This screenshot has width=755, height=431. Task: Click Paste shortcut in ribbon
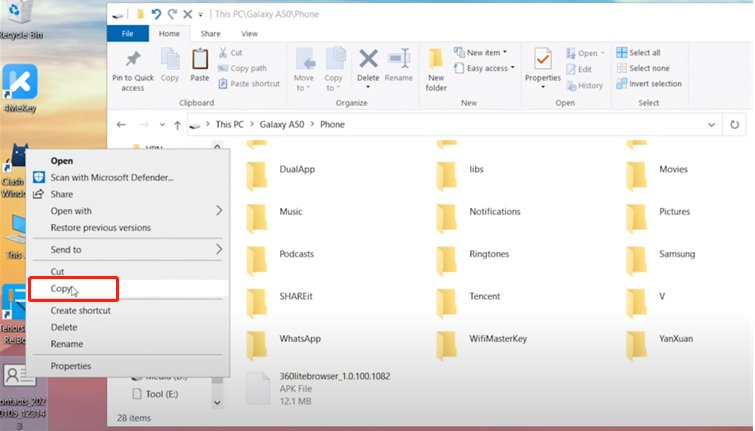(x=249, y=84)
